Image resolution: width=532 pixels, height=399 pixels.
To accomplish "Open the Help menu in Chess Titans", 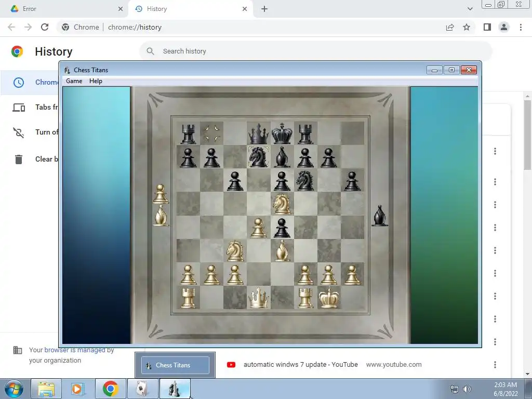I will click(x=96, y=81).
